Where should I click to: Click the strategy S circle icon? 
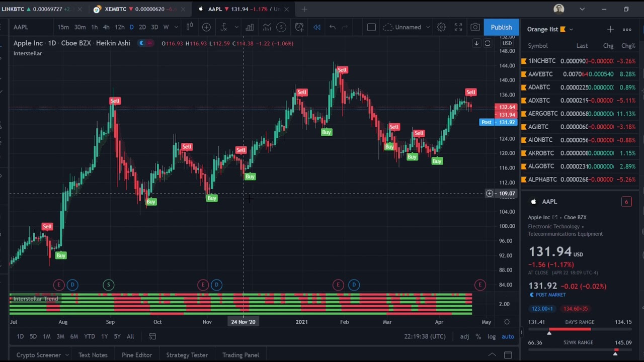click(281, 27)
